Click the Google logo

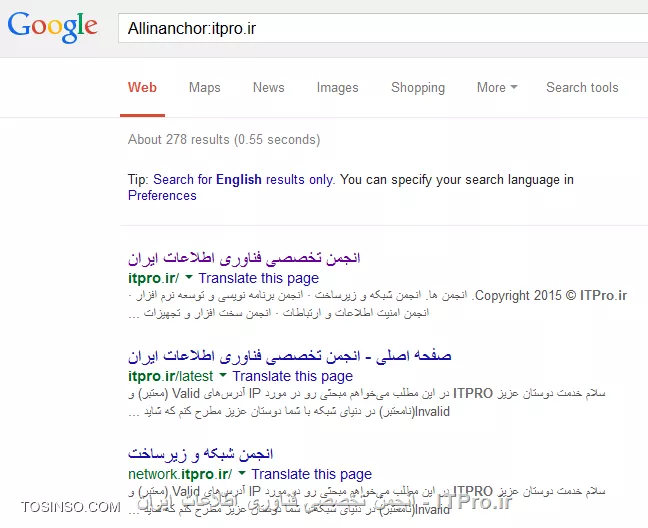tap(52, 26)
